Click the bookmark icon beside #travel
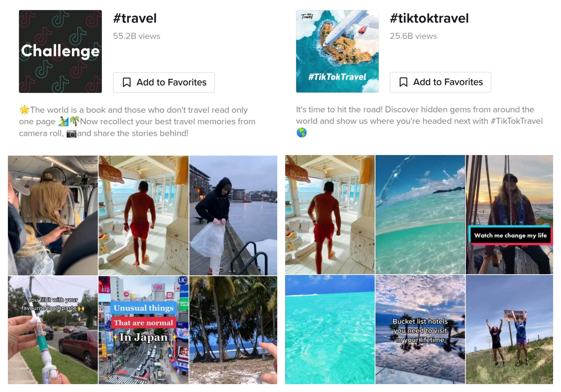561x392 pixels. click(x=127, y=82)
